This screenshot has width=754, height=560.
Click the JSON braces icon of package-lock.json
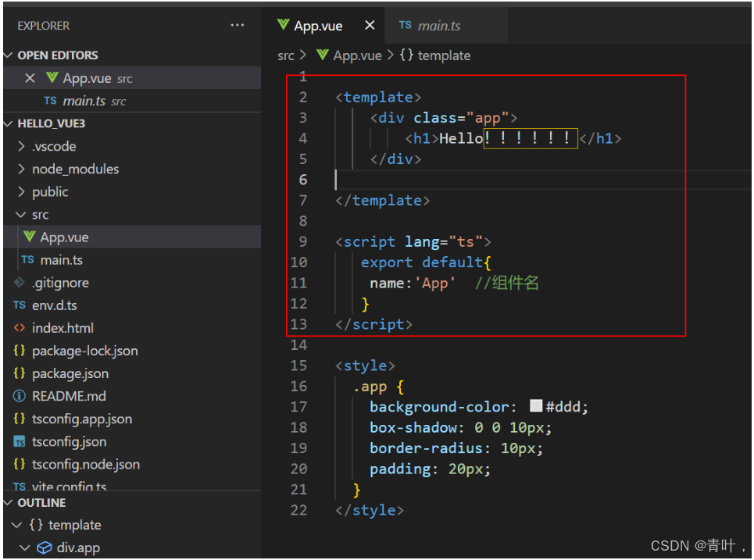click(20, 351)
